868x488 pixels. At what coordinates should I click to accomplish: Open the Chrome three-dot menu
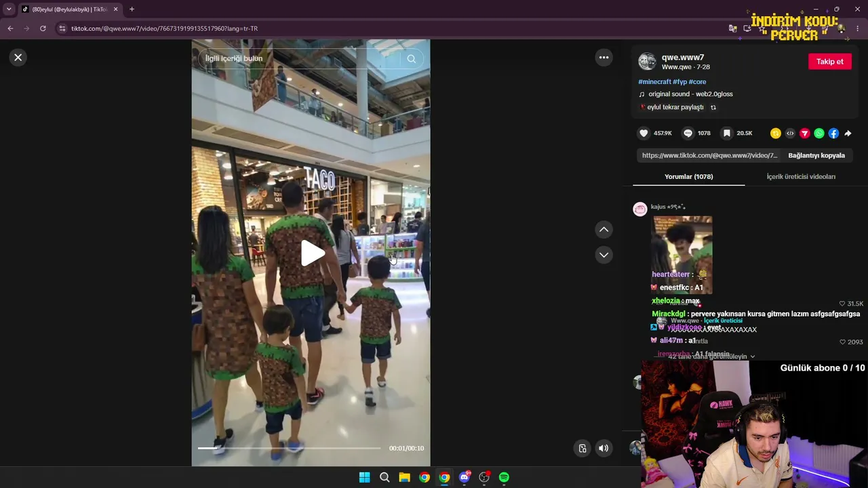pyautogui.click(x=858, y=28)
